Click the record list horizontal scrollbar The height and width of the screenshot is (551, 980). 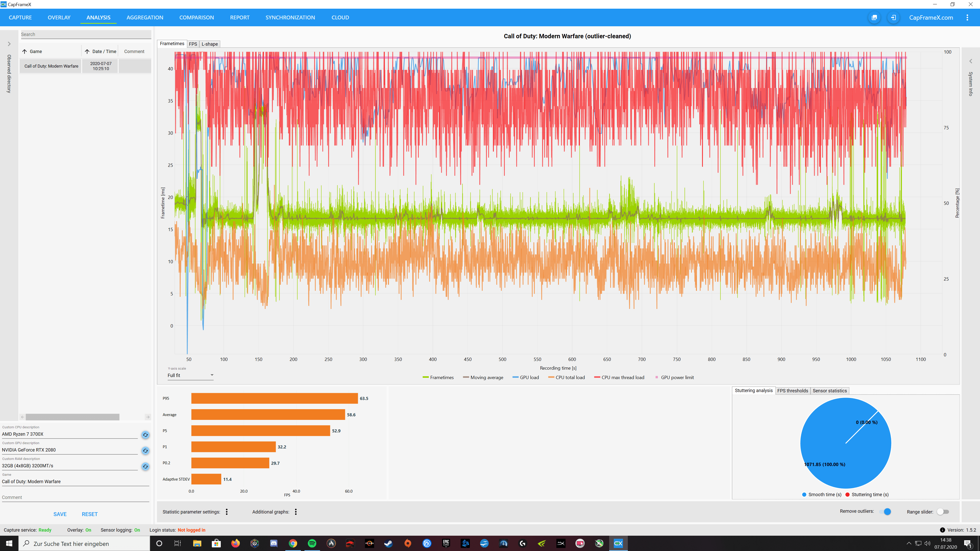72,417
